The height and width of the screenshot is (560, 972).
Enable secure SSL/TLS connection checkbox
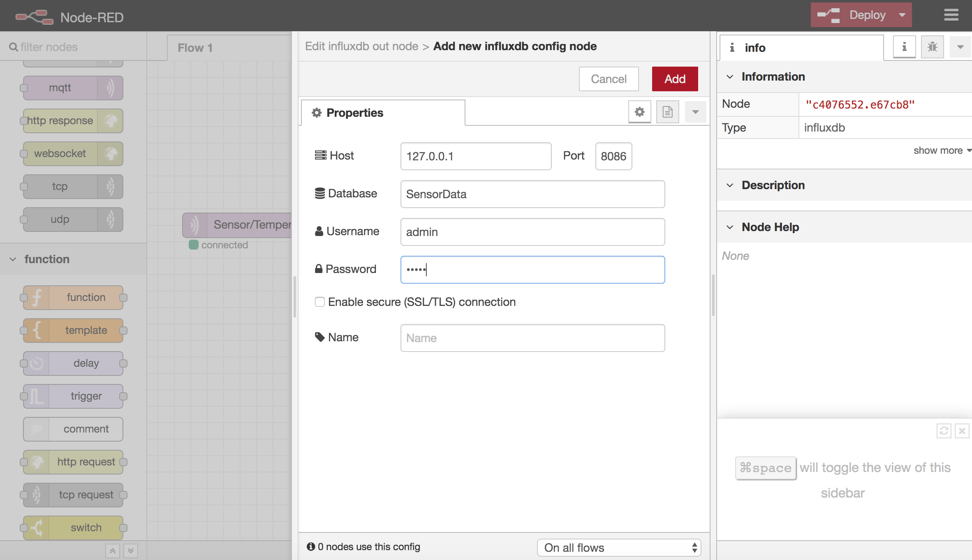(x=320, y=302)
